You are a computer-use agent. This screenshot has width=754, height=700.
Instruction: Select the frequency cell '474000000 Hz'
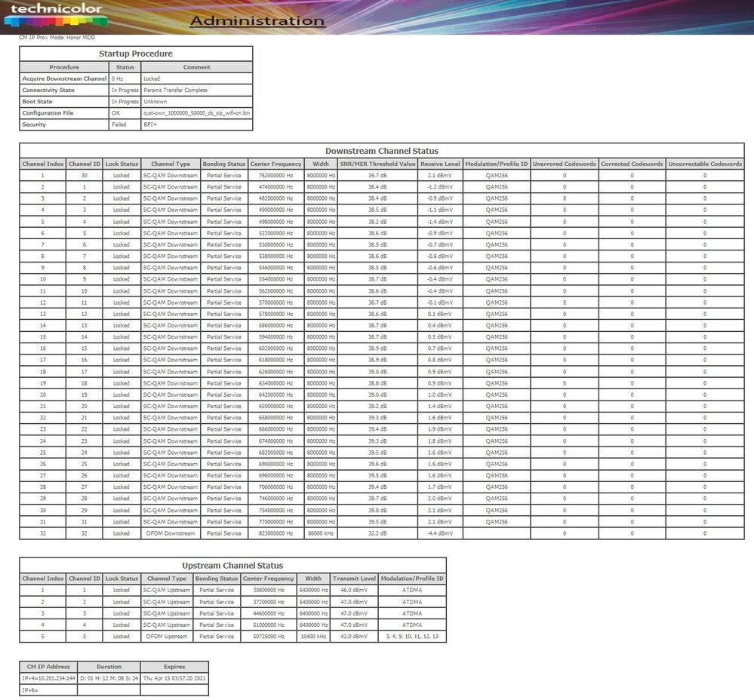click(276, 187)
